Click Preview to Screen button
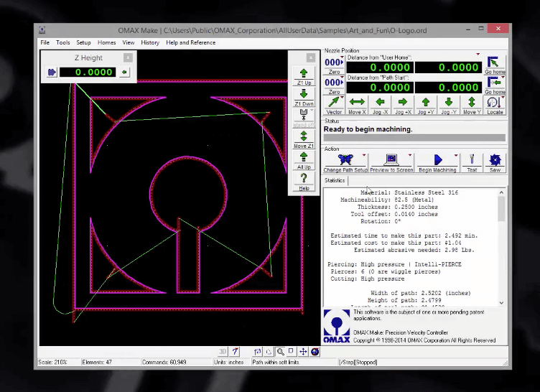The image size is (540, 392). [391, 163]
